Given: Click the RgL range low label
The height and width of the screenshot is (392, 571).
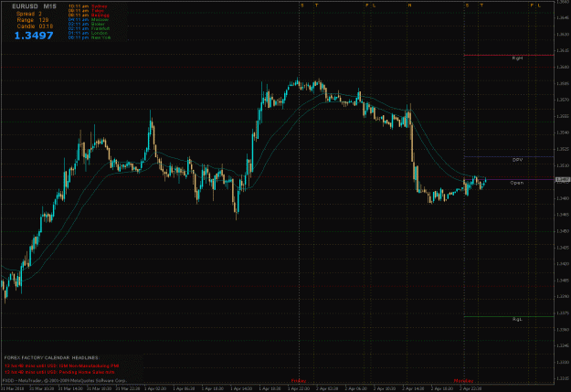Looking at the screenshot, I should pos(517,319).
